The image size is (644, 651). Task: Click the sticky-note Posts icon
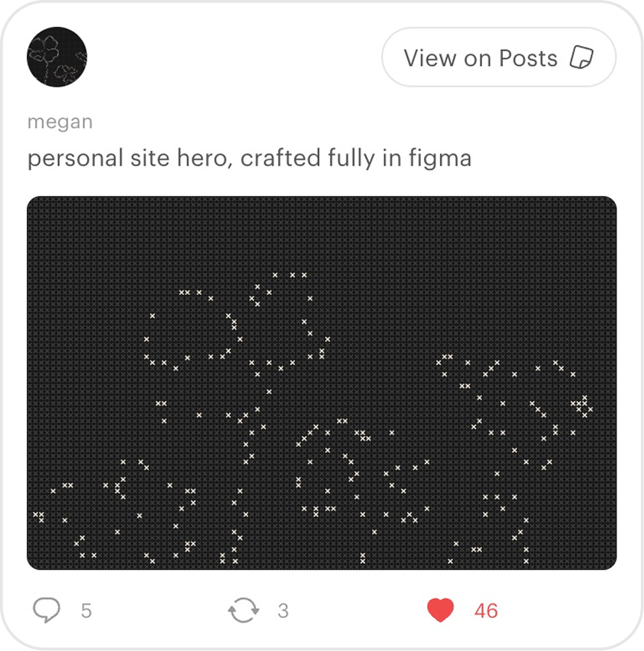coord(581,57)
